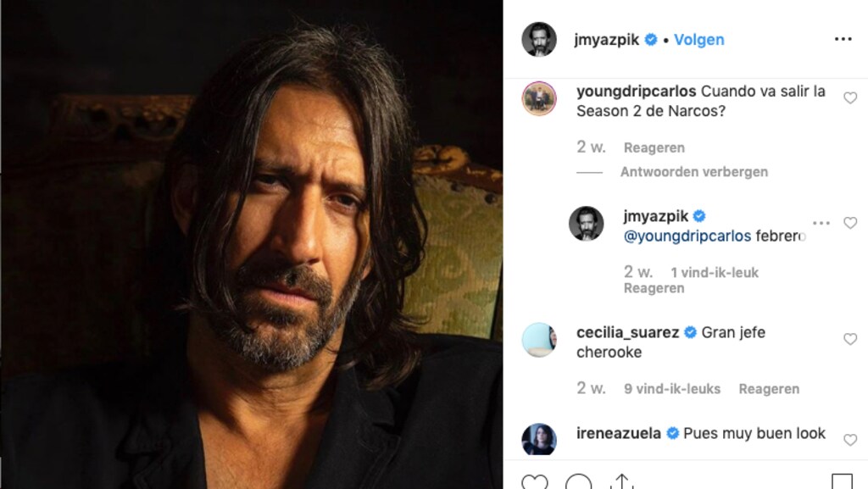
Task: Click the comment bubble icon below post
Action: coord(578,483)
